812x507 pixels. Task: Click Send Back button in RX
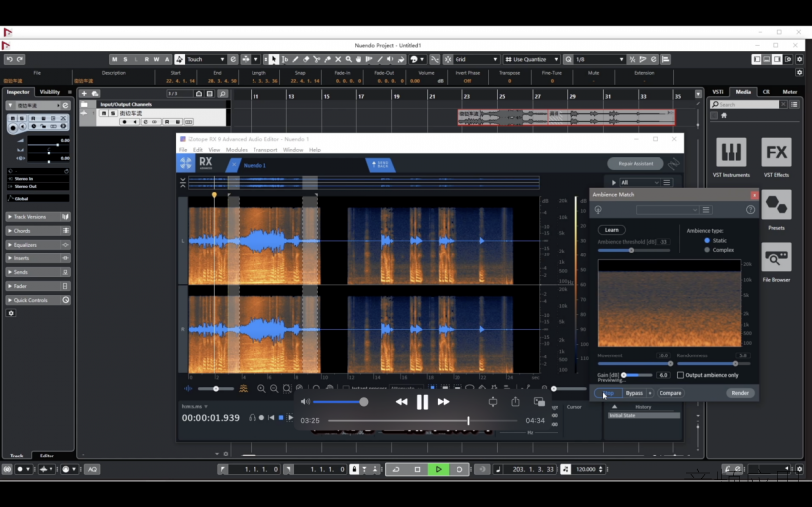(x=380, y=165)
